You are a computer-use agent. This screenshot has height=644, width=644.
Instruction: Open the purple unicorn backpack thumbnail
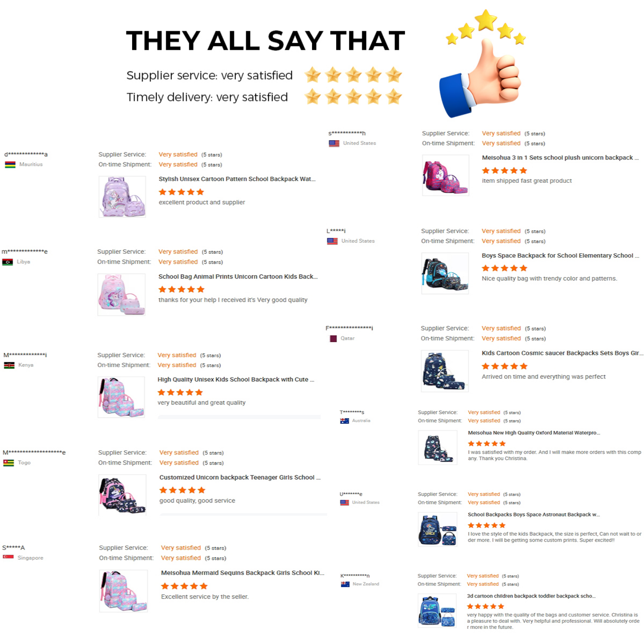coord(122,197)
